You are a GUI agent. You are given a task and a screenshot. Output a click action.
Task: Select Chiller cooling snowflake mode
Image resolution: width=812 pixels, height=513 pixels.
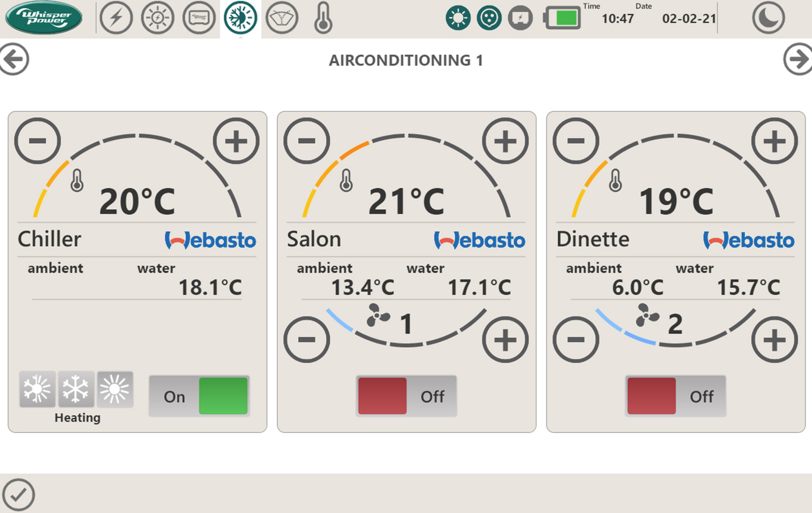pyautogui.click(x=76, y=389)
